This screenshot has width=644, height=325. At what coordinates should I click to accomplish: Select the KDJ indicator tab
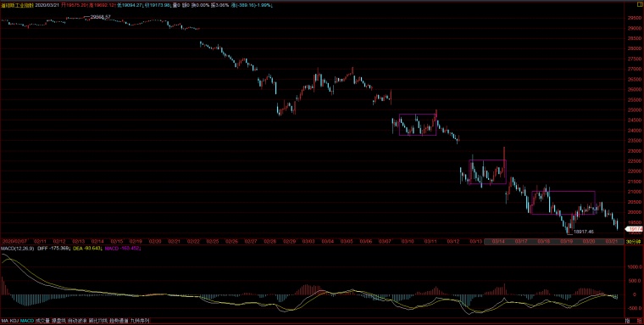[x=14, y=321]
